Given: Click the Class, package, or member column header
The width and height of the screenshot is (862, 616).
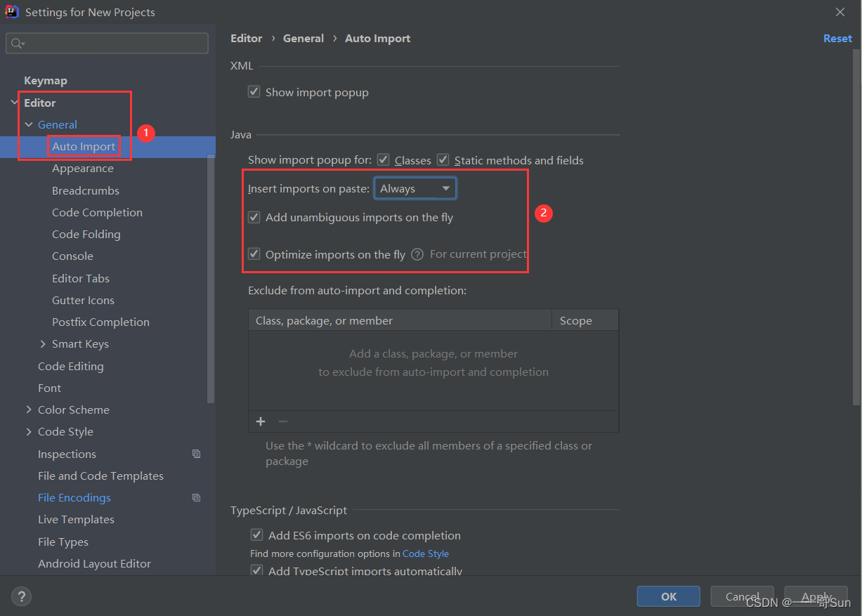Looking at the screenshot, I should (400, 320).
